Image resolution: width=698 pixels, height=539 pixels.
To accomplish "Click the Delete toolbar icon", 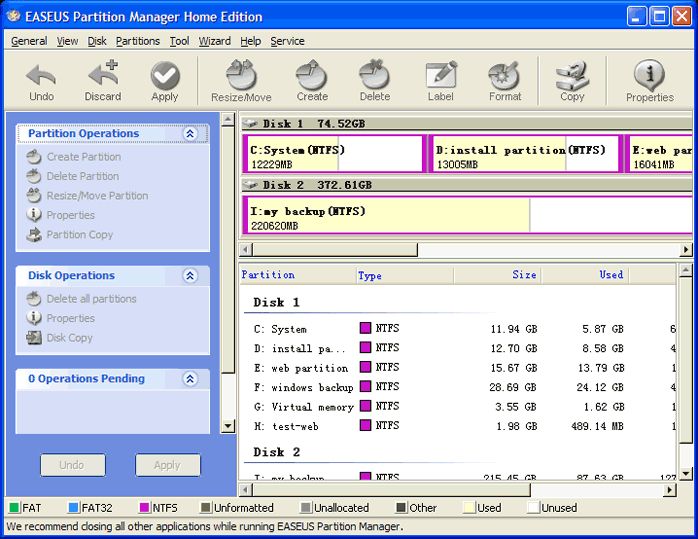I will pos(374,74).
